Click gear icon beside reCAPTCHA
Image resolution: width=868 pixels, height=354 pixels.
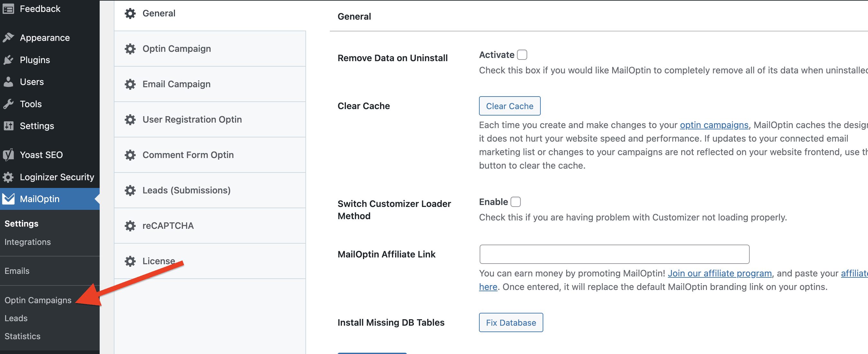(130, 226)
